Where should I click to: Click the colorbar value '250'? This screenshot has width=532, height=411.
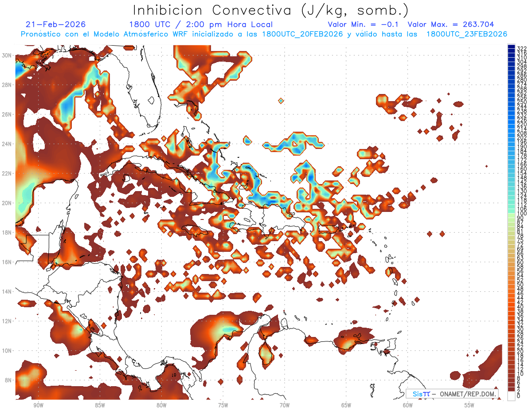[522, 102]
